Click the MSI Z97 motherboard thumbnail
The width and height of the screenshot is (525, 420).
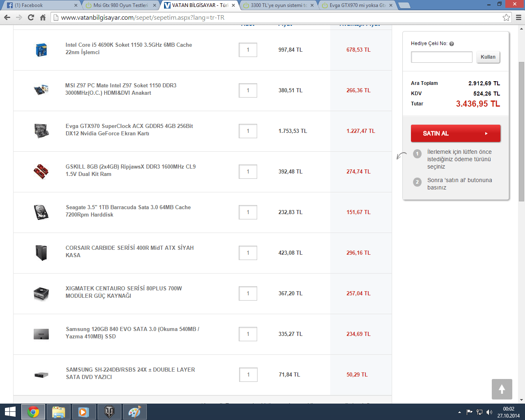(x=41, y=90)
